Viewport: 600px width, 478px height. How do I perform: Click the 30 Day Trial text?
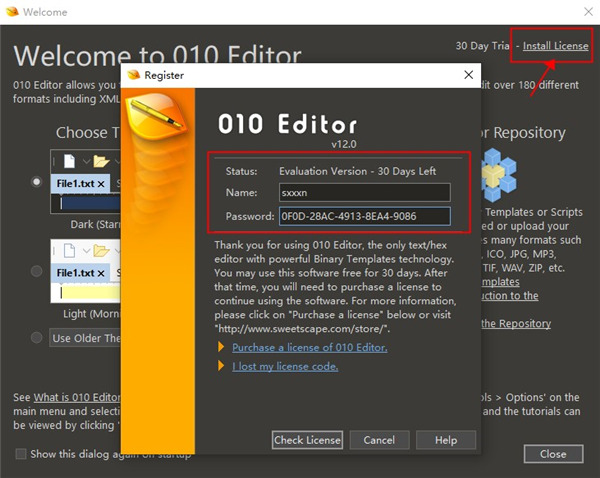(482, 46)
